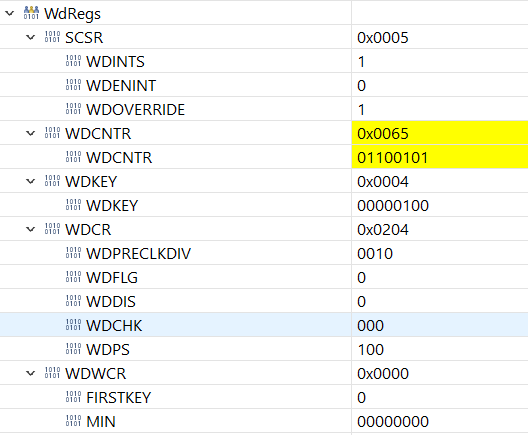Collapse the WDCR register node
The image size is (528, 435).
31,230
